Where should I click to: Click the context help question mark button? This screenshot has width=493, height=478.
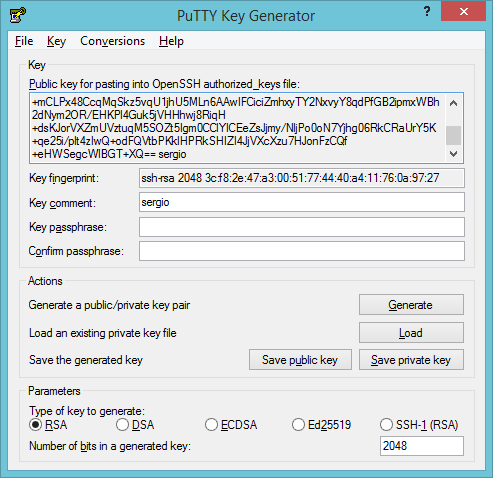(x=427, y=12)
